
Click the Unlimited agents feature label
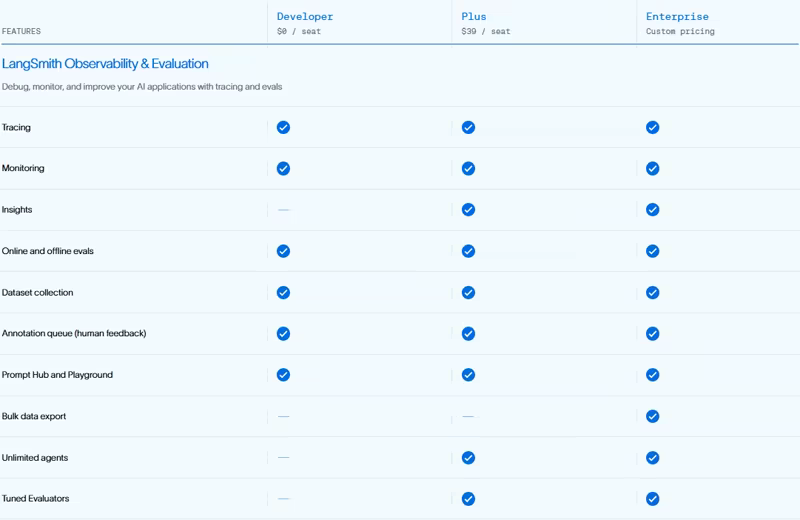pos(35,457)
